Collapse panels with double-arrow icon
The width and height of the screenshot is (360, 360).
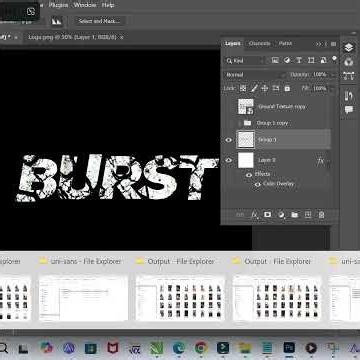319,44
